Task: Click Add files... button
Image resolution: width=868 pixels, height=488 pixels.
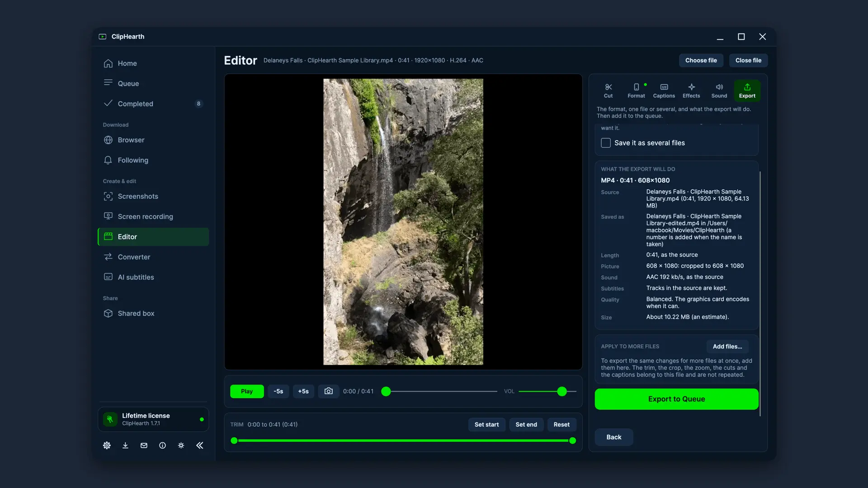Action: coord(727,347)
